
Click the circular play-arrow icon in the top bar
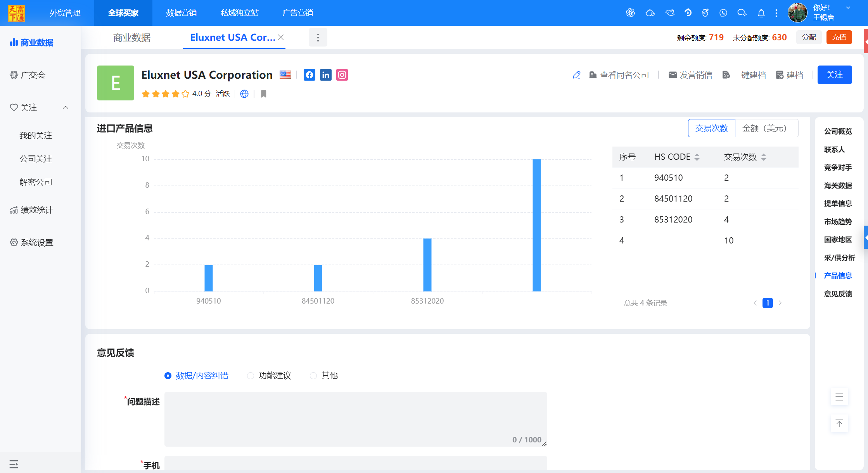click(688, 13)
